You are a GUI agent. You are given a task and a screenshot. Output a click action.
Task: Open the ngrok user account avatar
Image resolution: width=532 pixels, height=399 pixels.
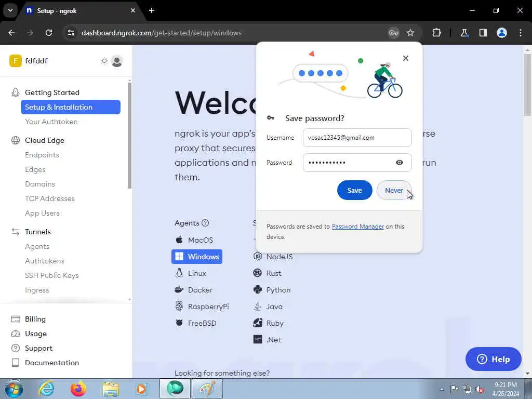coord(117,61)
